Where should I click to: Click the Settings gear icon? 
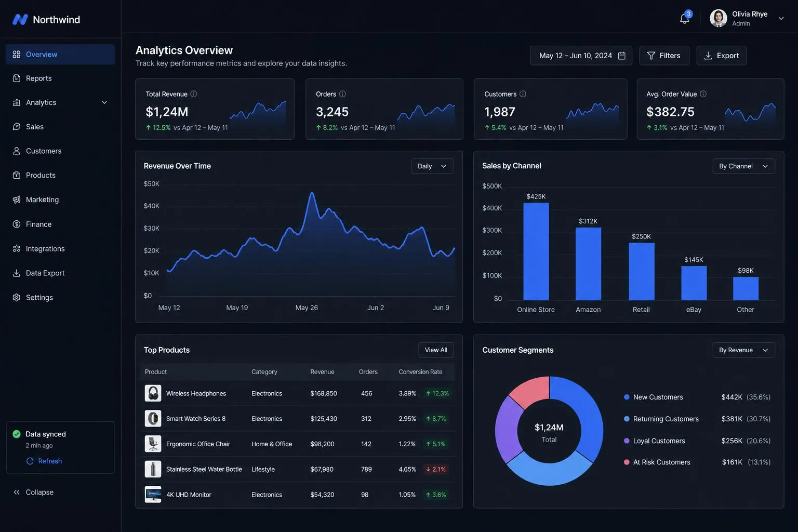click(17, 298)
